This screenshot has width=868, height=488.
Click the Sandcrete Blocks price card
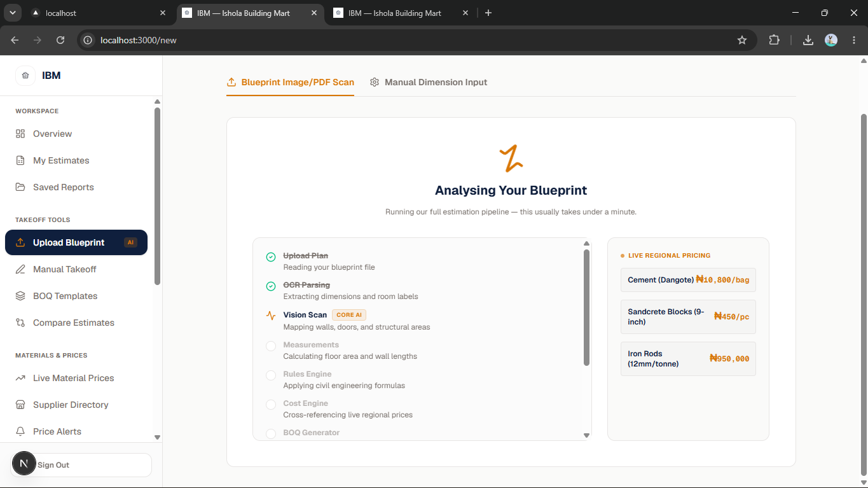point(688,317)
